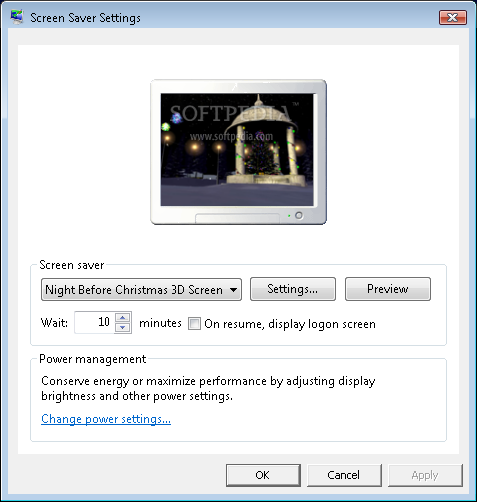The width and height of the screenshot is (477, 502).
Task: Preview the selected screen saver
Action: (x=388, y=289)
